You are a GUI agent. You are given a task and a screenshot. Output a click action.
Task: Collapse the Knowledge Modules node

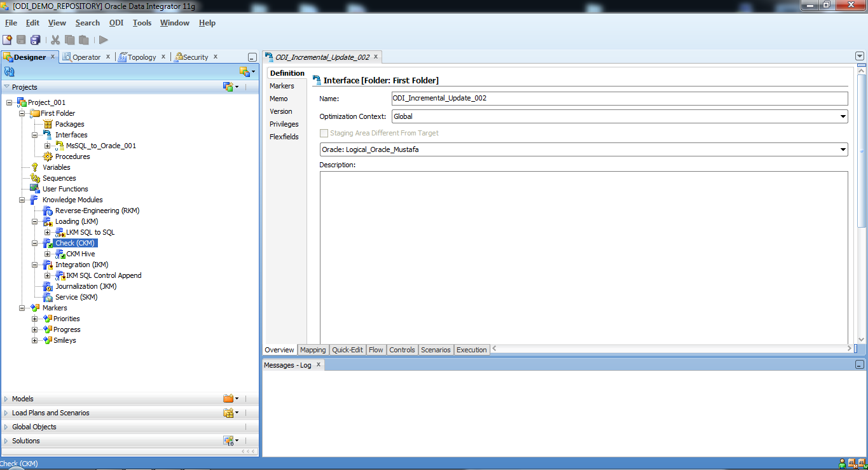22,199
